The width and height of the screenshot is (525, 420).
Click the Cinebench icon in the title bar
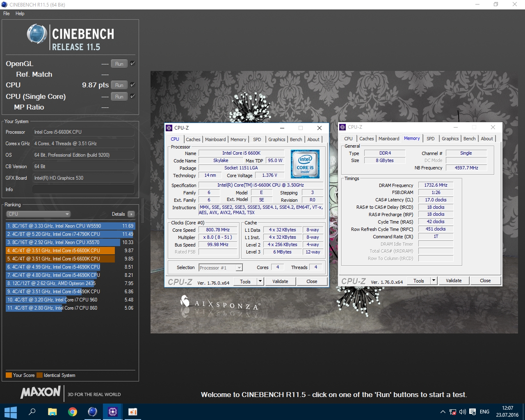click(4, 5)
